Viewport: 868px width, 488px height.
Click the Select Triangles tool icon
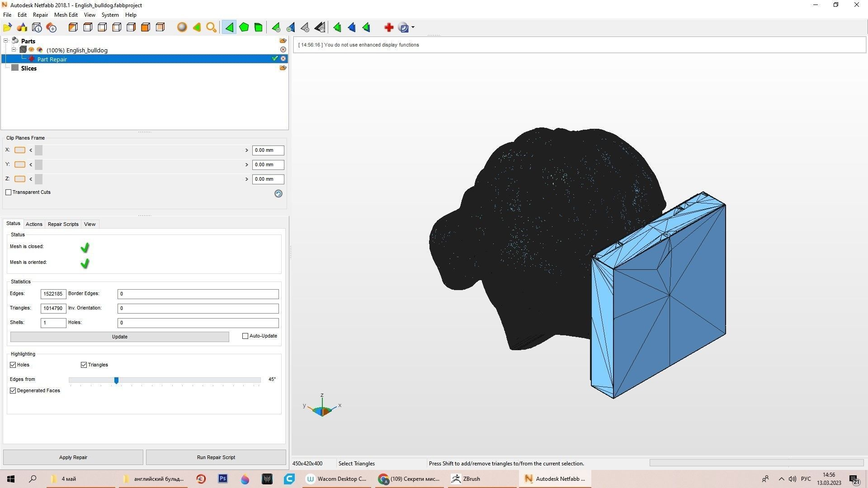point(229,28)
